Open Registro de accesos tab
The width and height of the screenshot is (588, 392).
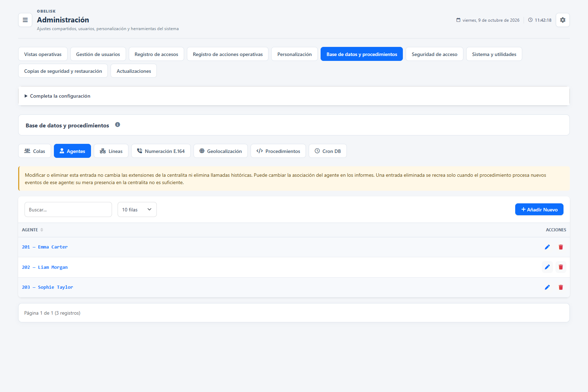pyautogui.click(x=156, y=54)
